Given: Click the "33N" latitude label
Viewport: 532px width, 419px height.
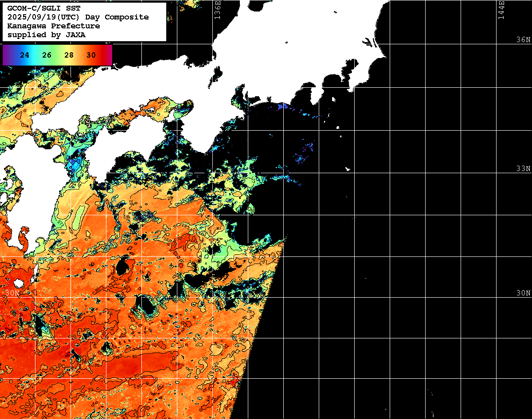Looking at the screenshot, I should [524, 169].
